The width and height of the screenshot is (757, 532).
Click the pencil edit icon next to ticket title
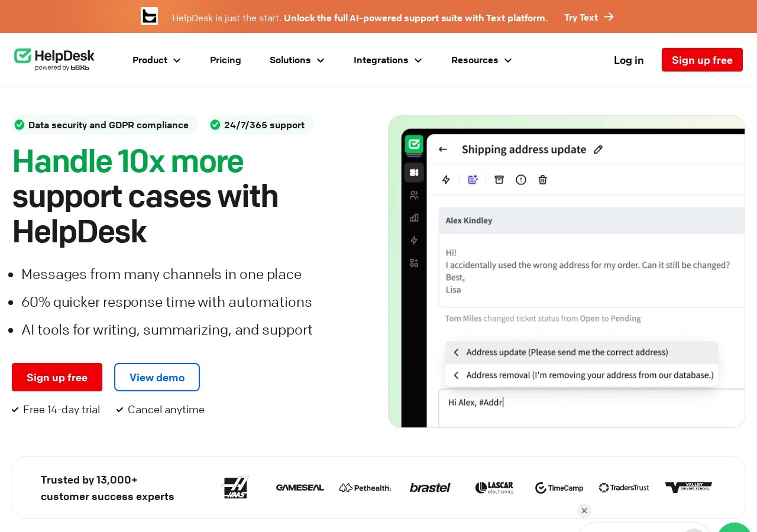(598, 150)
